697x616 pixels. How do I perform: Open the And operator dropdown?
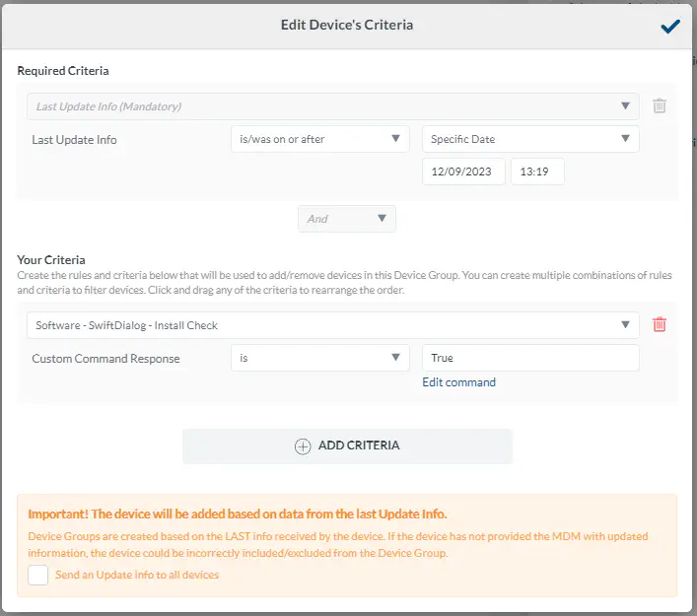click(x=346, y=219)
